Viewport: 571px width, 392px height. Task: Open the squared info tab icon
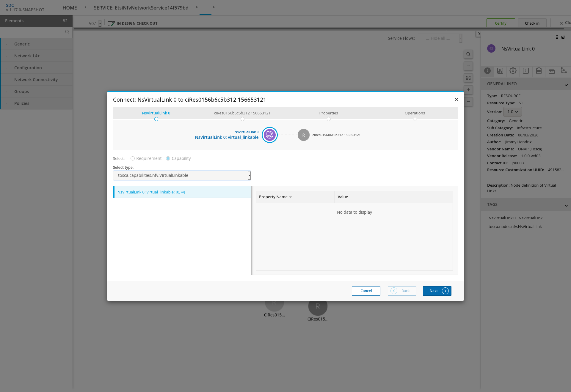(526, 71)
